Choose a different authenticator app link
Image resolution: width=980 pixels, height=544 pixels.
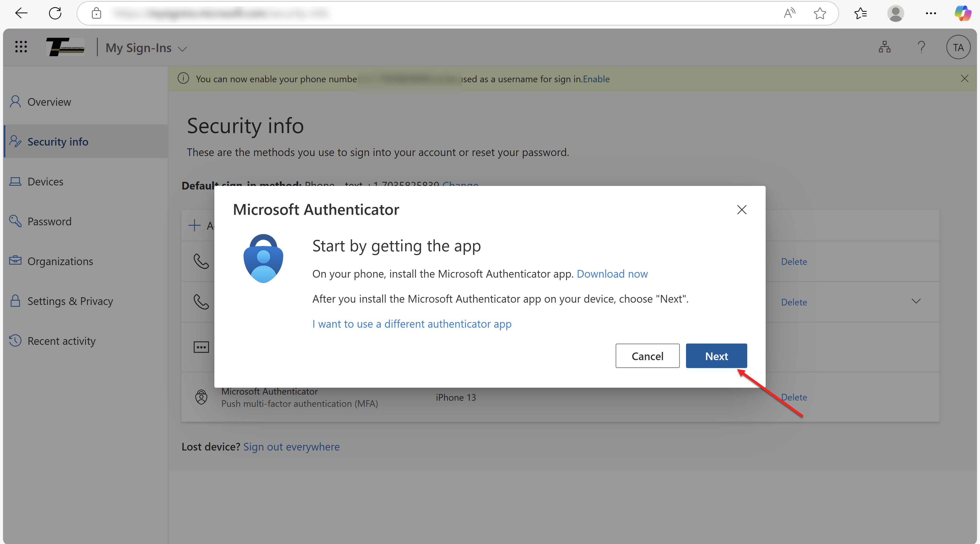tap(412, 324)
